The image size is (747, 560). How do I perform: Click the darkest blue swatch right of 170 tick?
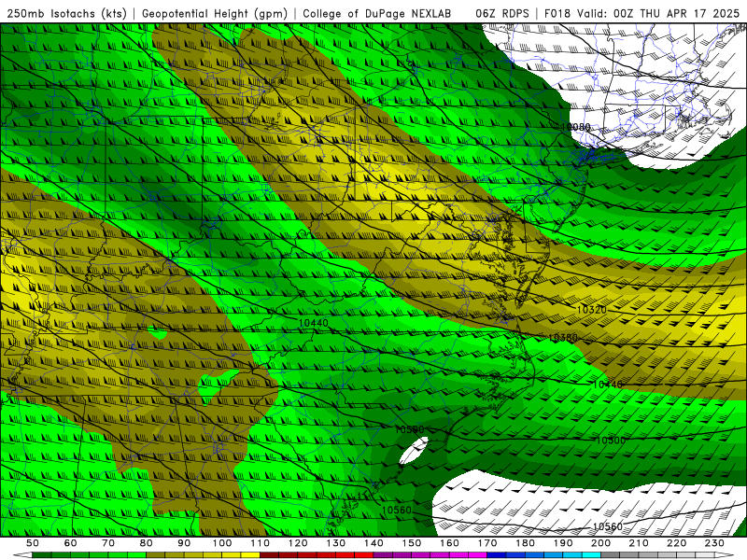point(497,555)
